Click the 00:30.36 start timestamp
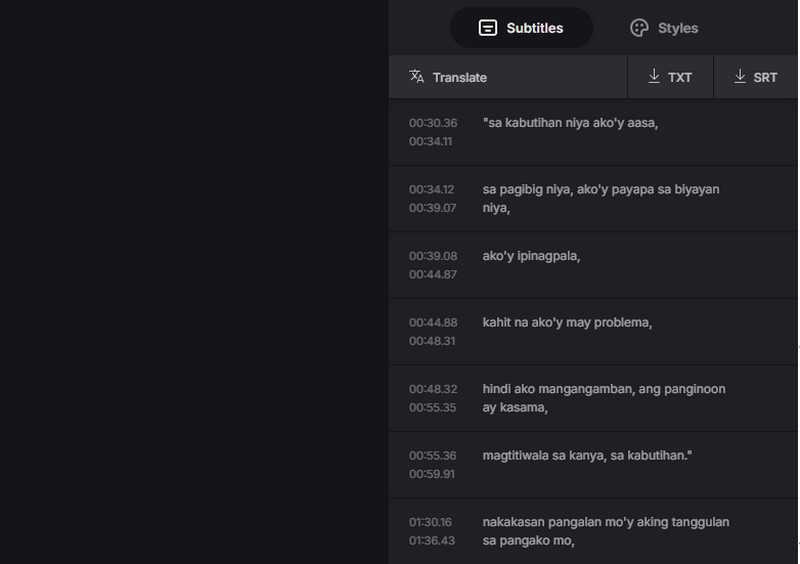Image resolution: width=800 pixels, height=564 pixels. click(432, 123)
